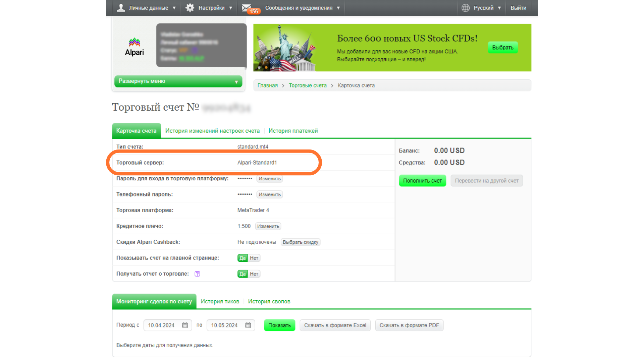Click Выбрать скидку button
Screen dimensions: 644x362
click(300, 242)
